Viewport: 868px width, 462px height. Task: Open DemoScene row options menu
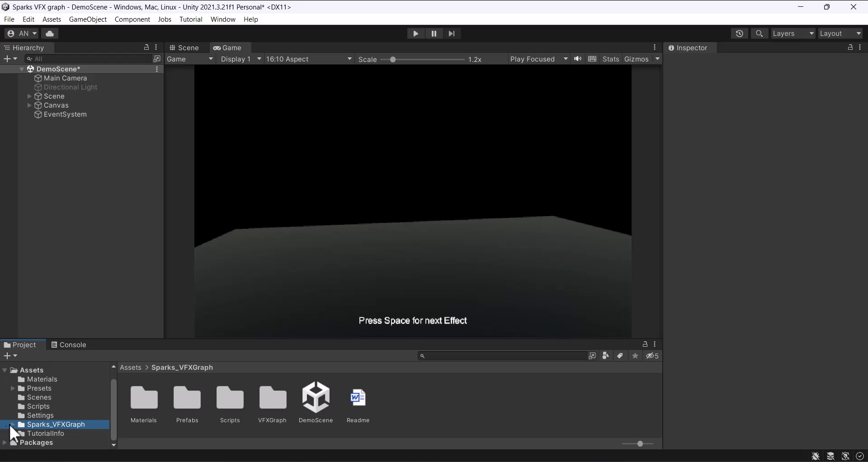coord(157,69)
